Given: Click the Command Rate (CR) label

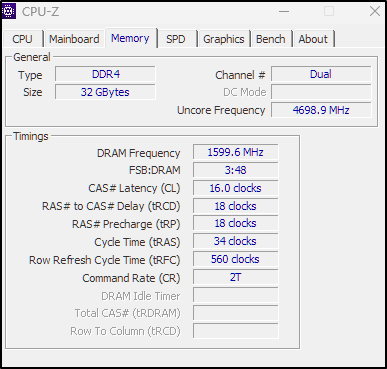Looking at the screenshot, I should click(131, 278).
